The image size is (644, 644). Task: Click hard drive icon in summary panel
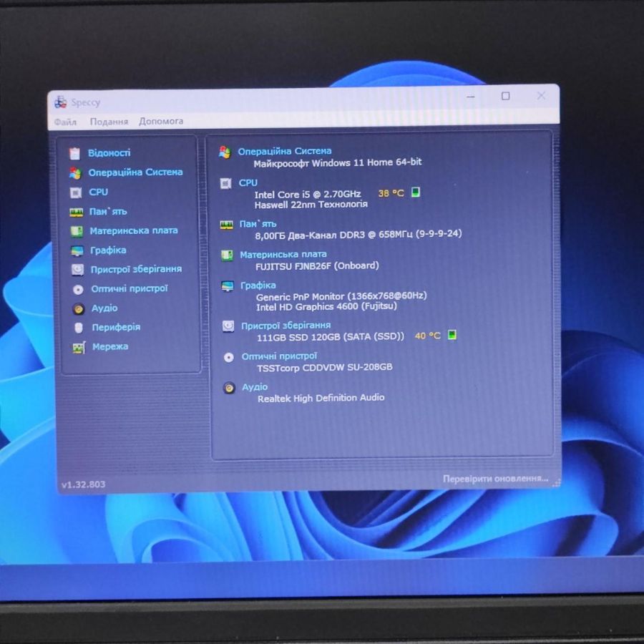[228, 326]
